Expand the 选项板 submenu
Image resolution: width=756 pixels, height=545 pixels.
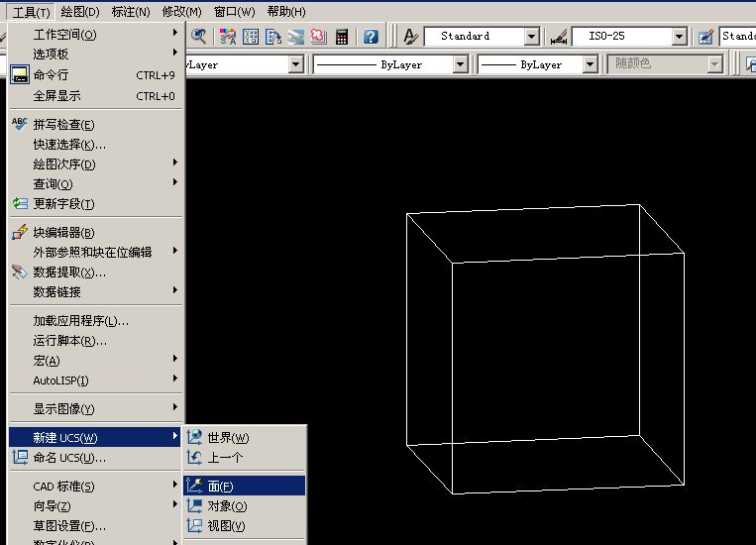tap(96, 54)
